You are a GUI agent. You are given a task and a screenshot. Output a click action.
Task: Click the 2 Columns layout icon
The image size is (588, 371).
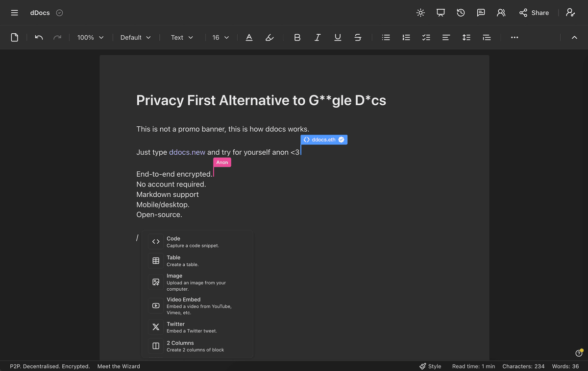click(156, 346)
